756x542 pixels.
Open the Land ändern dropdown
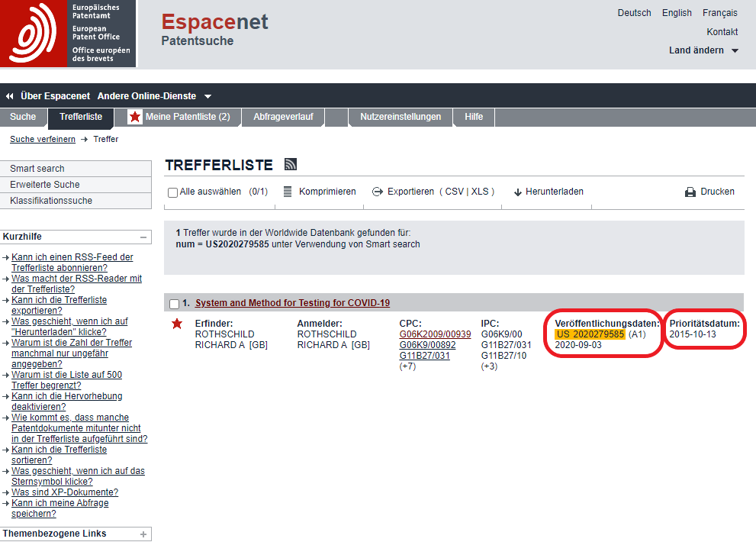click(703, 50)
